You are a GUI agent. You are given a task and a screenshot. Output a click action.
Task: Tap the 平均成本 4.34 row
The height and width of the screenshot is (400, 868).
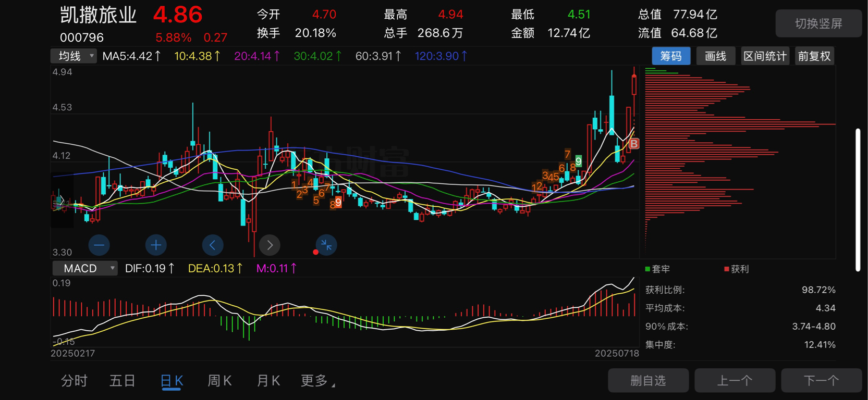740,308
